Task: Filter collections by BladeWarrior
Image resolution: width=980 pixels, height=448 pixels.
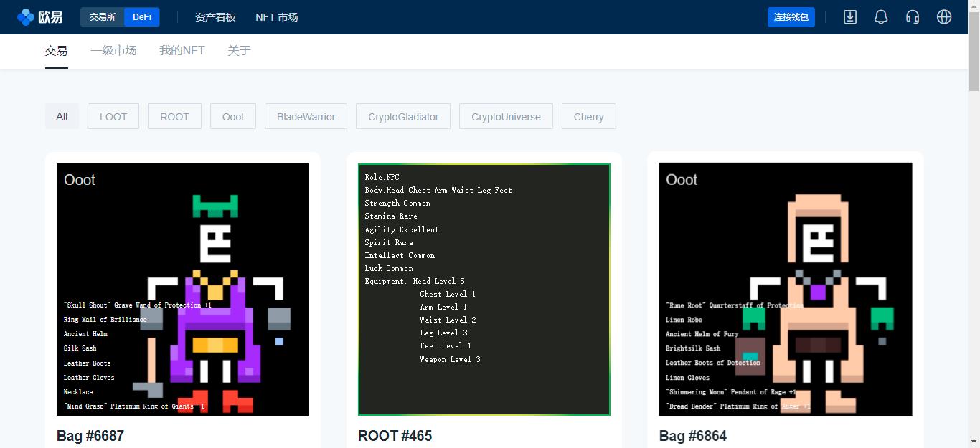Action: pyautogui.click(x=306, y=116)
